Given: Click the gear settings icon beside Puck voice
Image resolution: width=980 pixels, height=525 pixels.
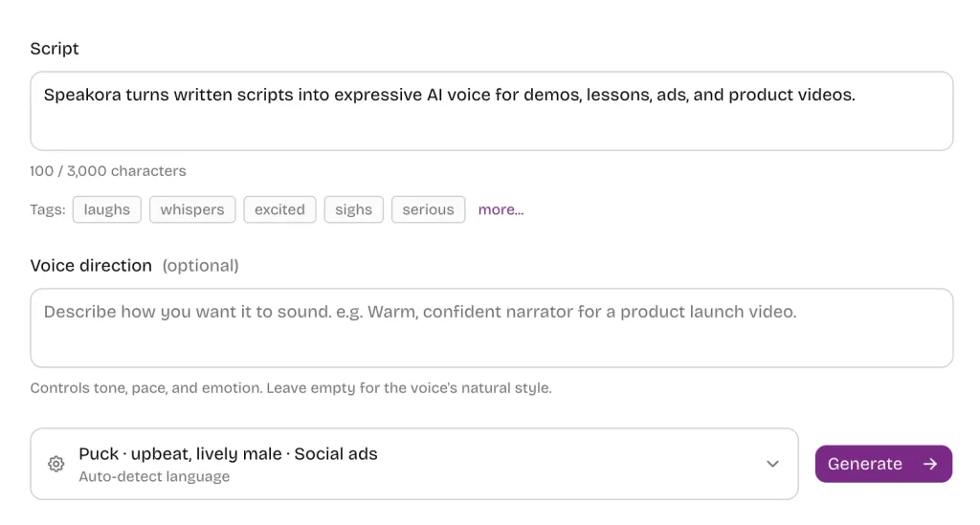Looking at the screenshot, I should point(56,464).
